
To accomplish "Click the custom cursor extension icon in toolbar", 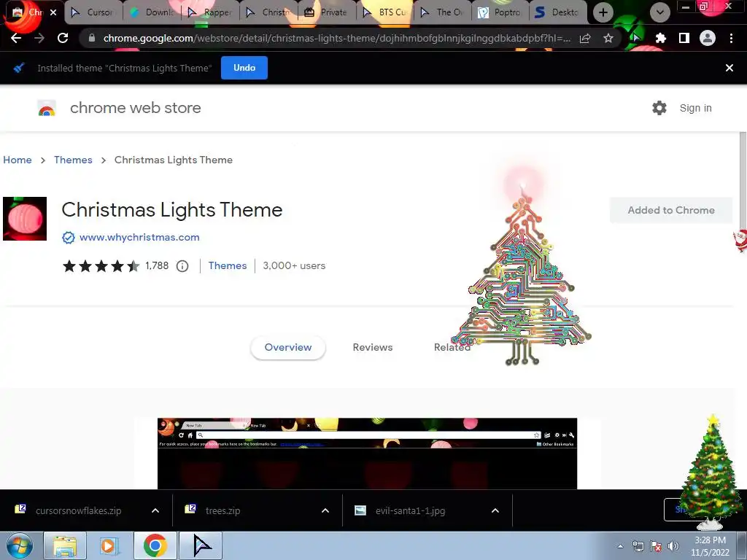I will [x=636, y=38].
